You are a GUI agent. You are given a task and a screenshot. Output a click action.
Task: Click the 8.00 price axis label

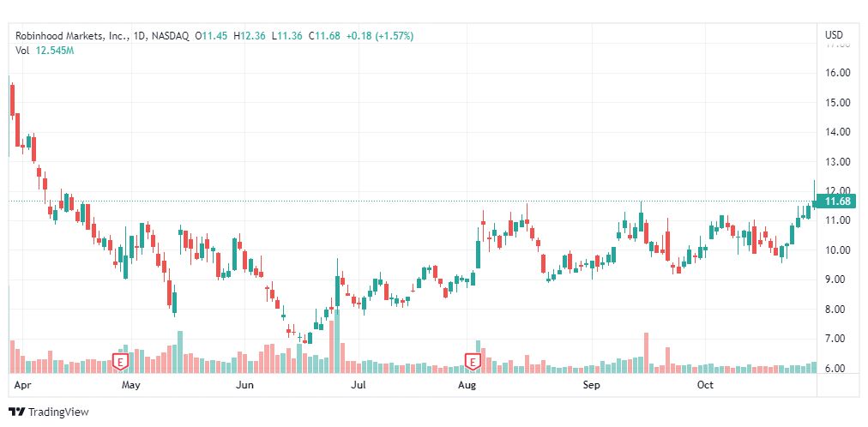[x=837, y=310]
